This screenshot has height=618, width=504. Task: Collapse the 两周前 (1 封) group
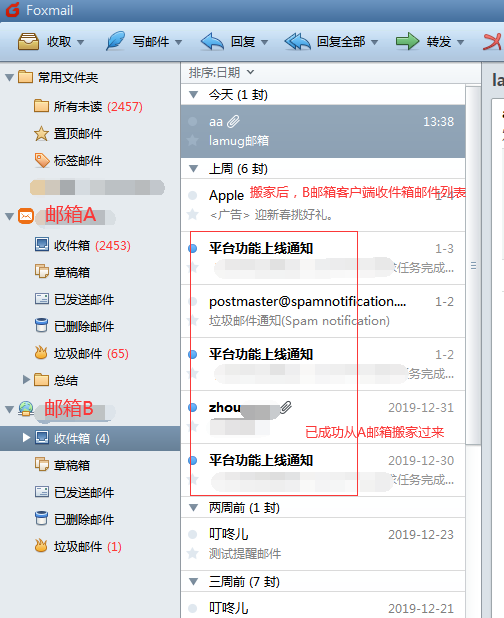(x=193, y=508)
